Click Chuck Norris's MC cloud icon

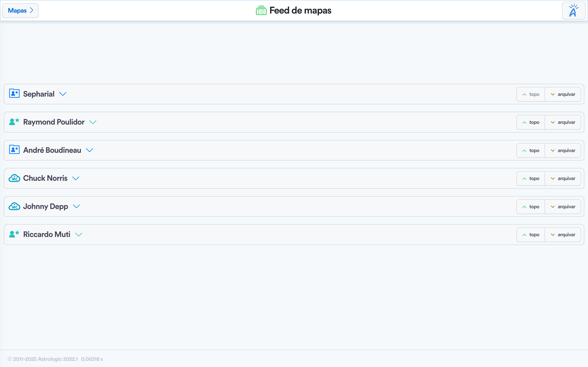tap(14, 178)
